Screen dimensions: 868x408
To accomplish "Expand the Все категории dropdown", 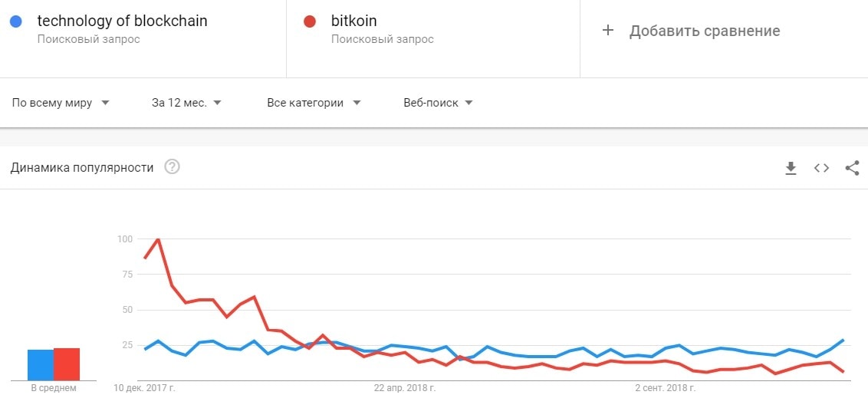I will click(x=314, y=103).
